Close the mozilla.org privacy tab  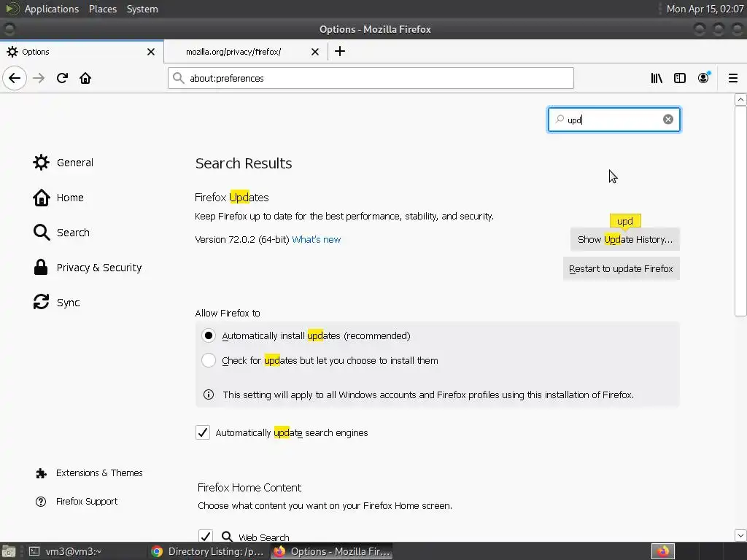(315, 52)
